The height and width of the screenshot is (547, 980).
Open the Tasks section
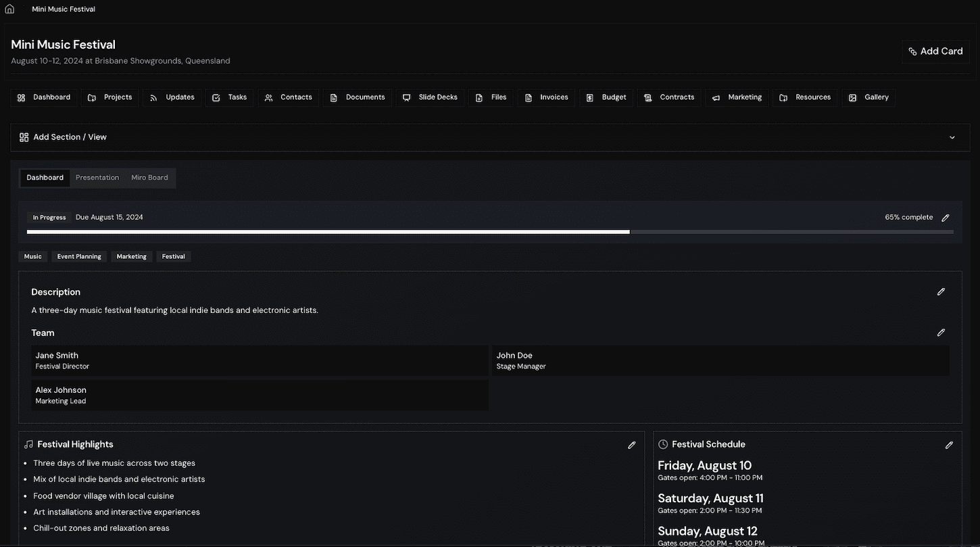click(x=230, y=97)
